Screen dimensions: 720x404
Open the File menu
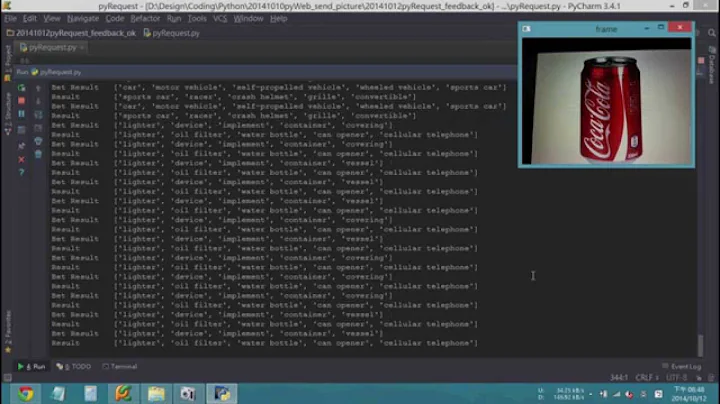[11, 18]
